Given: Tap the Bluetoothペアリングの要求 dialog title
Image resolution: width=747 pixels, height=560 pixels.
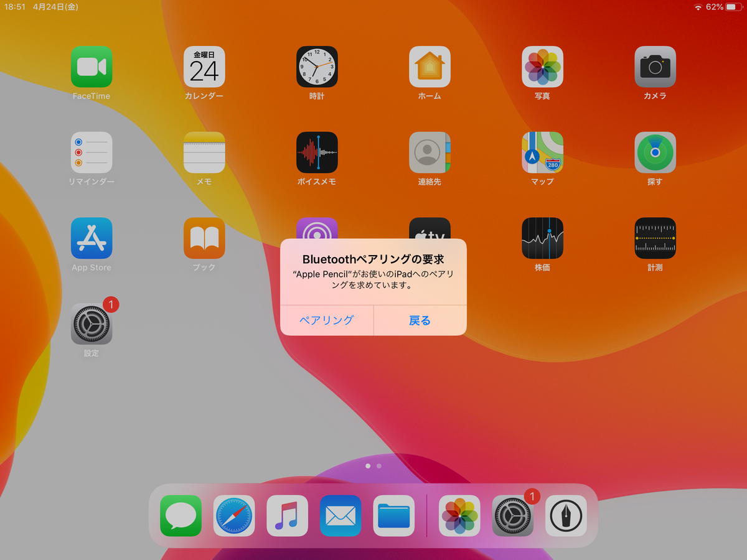Looking at the screenshot, I should click(x=374, y=259).
